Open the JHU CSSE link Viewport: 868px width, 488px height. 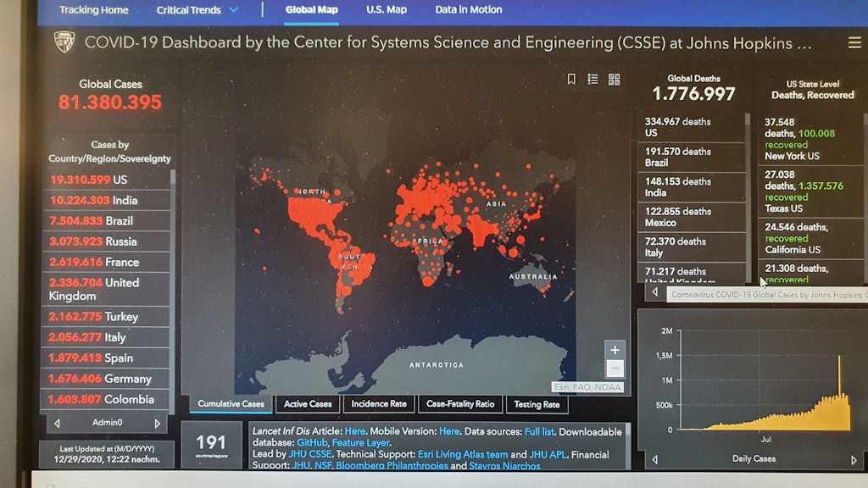pos(310,454)
